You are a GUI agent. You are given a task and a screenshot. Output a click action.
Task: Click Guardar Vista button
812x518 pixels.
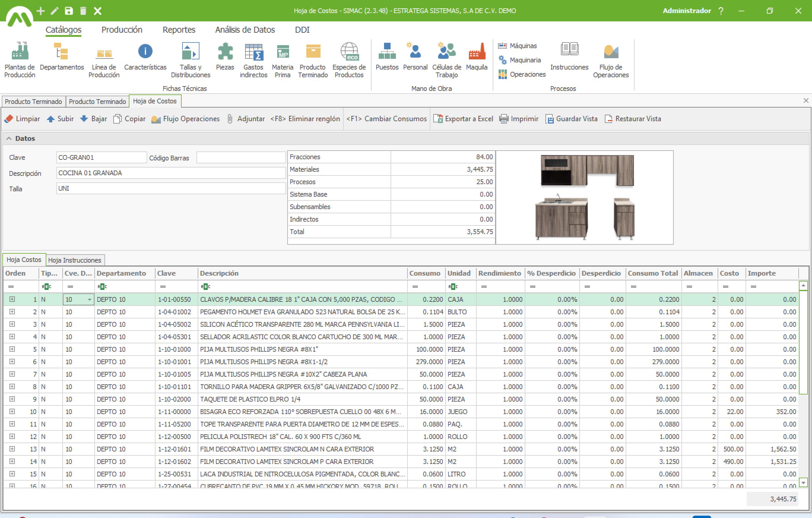571,119
